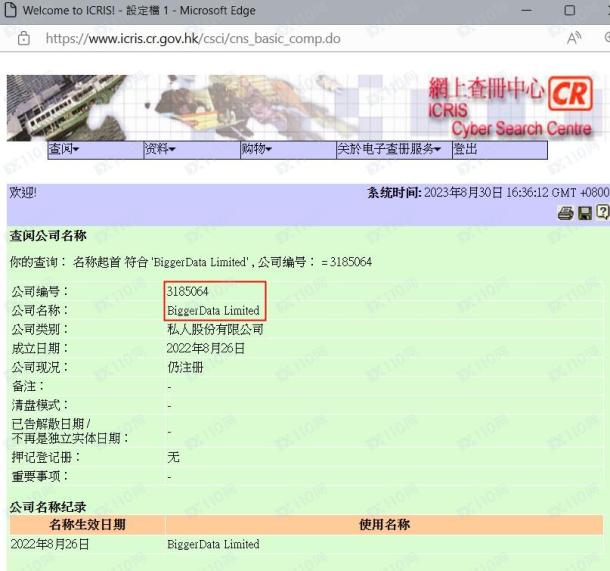Click the read aloud icon in address bar
This screenshot has height=571, width=610.
point(574,38)
